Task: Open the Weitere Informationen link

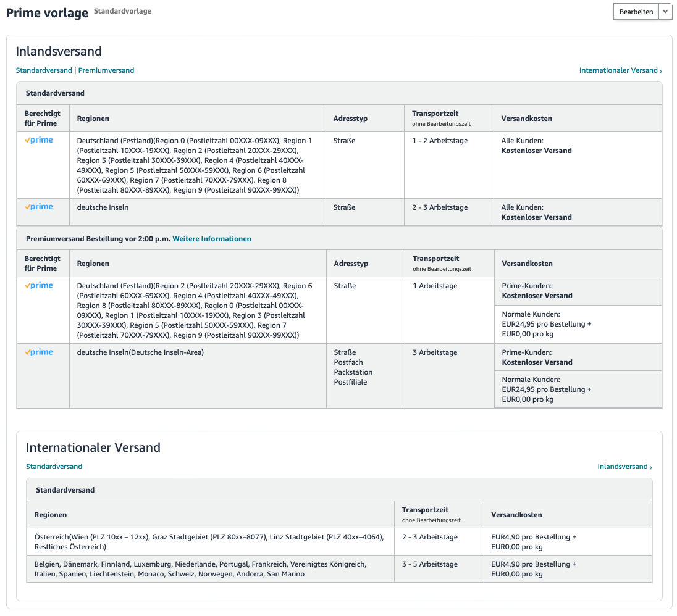Action: tap(212, 239)
